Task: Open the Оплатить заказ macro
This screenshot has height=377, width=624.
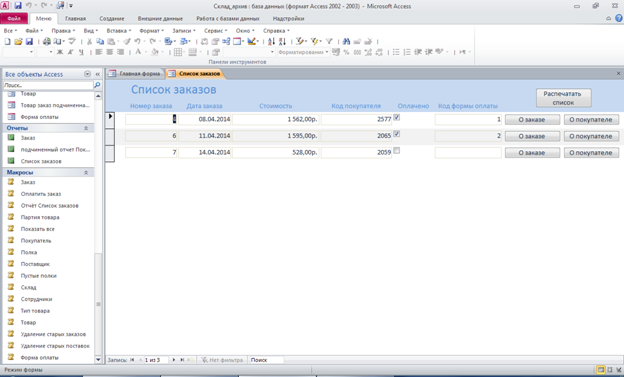Action: [x=41, y=194]
